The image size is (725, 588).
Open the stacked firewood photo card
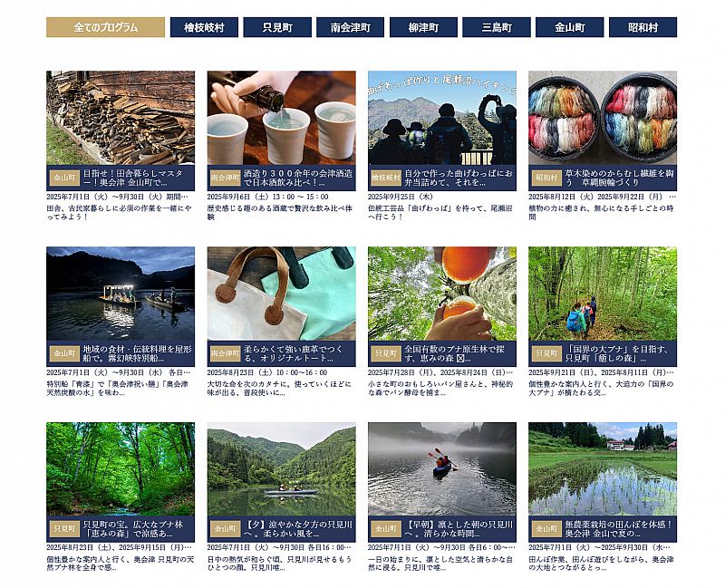[121, 118]
